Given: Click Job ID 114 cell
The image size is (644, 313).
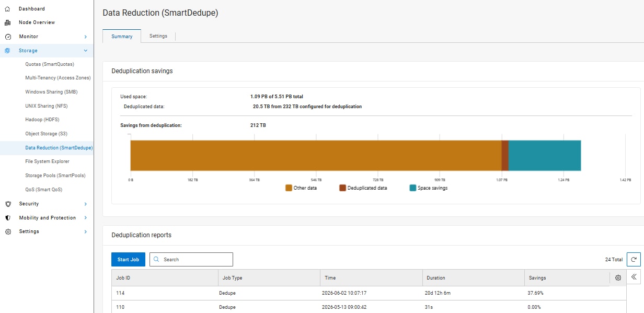Looking at the screenshot, I should [x=120, y=293].
